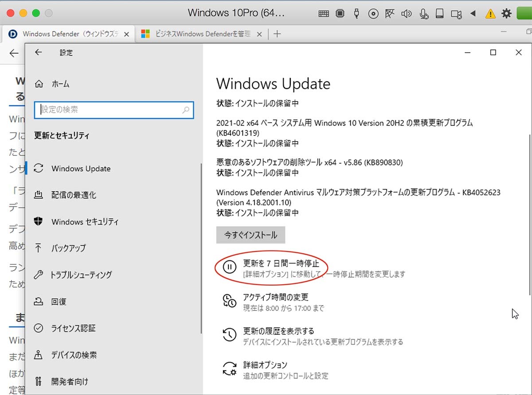Click the Windows 10Pro VM window title
Viewport: 532px width, 395px height.
tap(236, 13)
